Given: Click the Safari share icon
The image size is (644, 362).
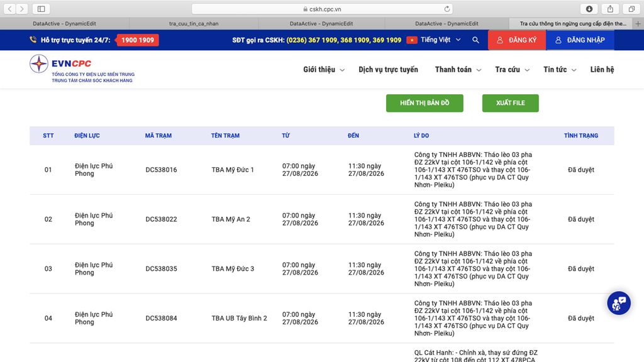Looking at the screenshot, I should point(610,9).
